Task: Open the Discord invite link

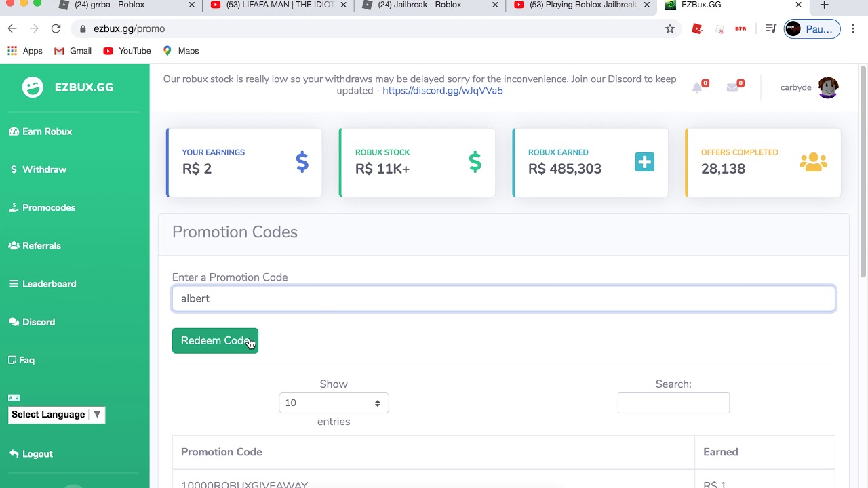Action: 442,91
